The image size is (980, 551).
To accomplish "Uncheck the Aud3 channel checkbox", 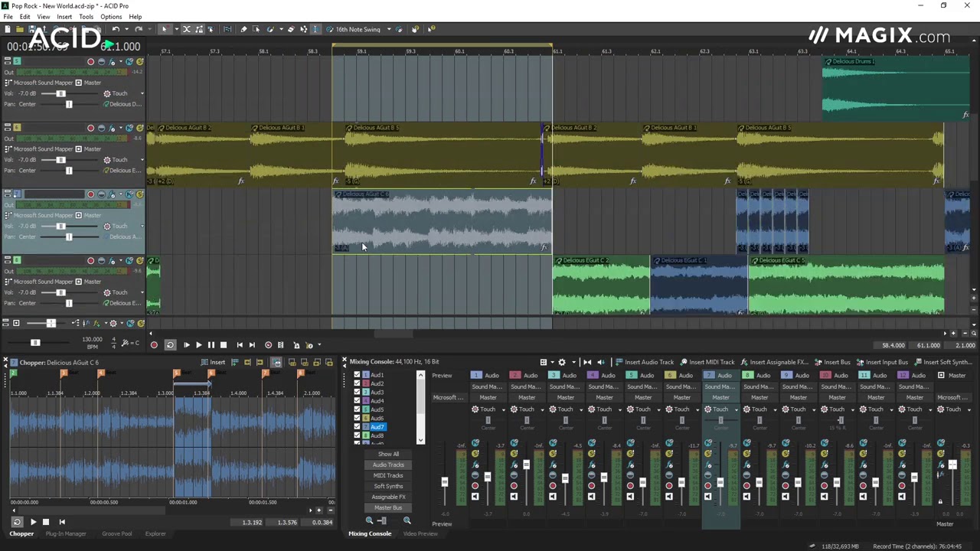I will (x=357, y=392).
